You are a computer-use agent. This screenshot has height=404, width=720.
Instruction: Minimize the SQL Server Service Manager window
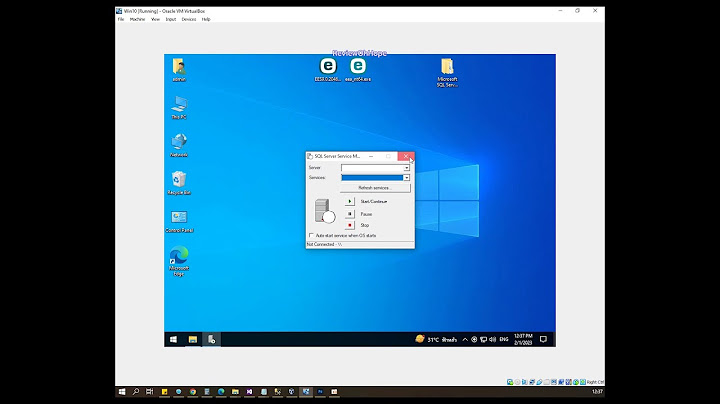tap(371, 156)
